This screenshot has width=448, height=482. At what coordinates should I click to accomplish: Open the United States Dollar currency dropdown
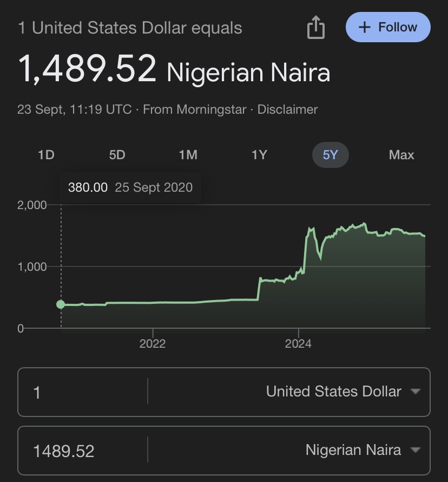click(333, 392)
